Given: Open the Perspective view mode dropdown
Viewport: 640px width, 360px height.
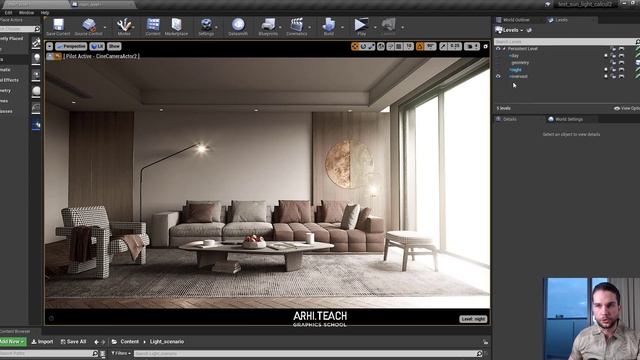Looking at the screenshot, I should click(71, 47).
